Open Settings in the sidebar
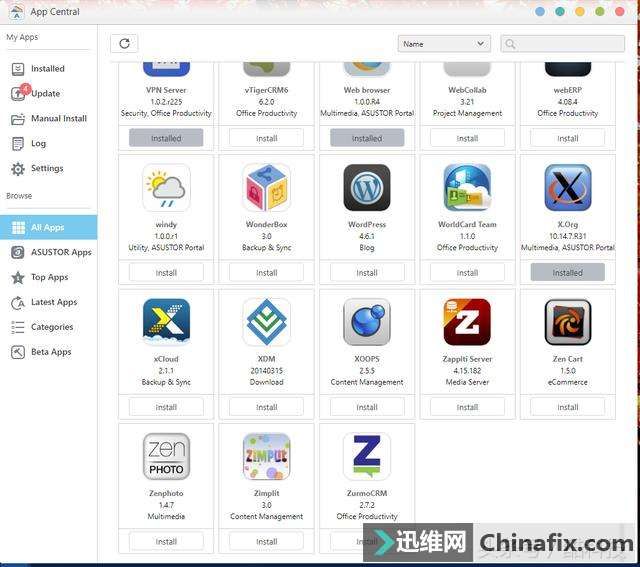This screenshot has width=640, height=567. tap(47, 168)
